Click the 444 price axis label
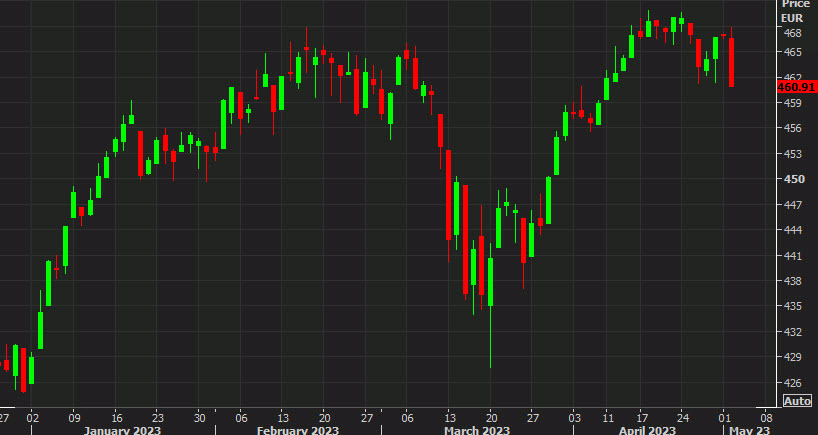The image size is (818, 435). click(x=792, y=230)
